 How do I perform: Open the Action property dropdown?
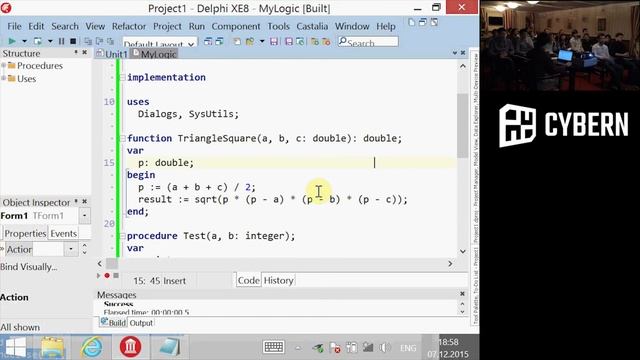71,249
